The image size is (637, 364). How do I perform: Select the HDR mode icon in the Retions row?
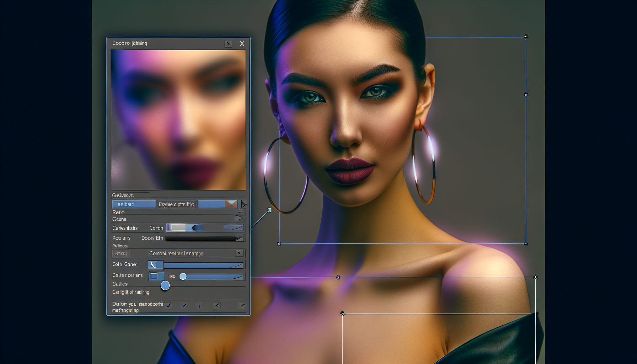coord(121,253)
